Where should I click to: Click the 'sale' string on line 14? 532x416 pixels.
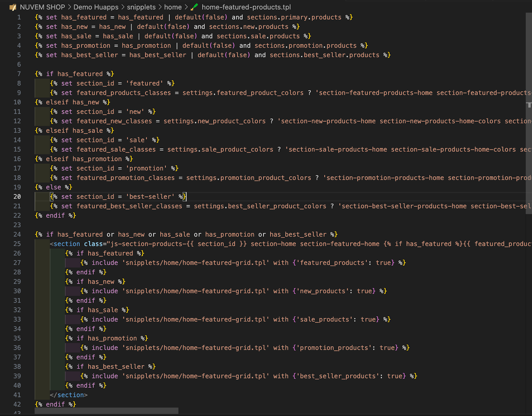[137, 140]
